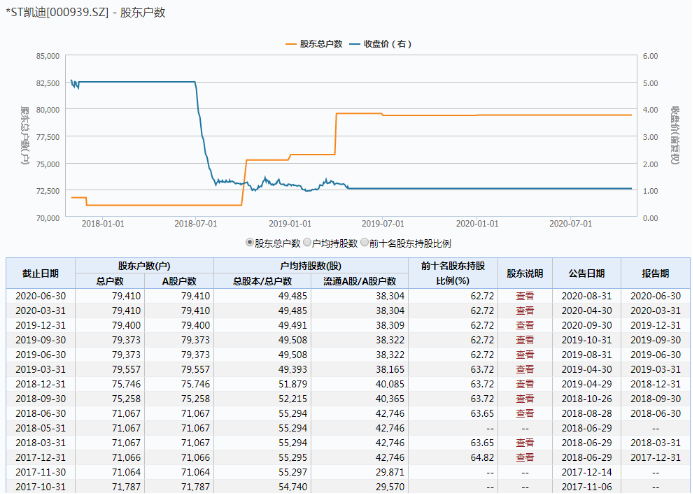Click 流通A股 value 29,871
The image size is (693, 494).
[390, 472]
